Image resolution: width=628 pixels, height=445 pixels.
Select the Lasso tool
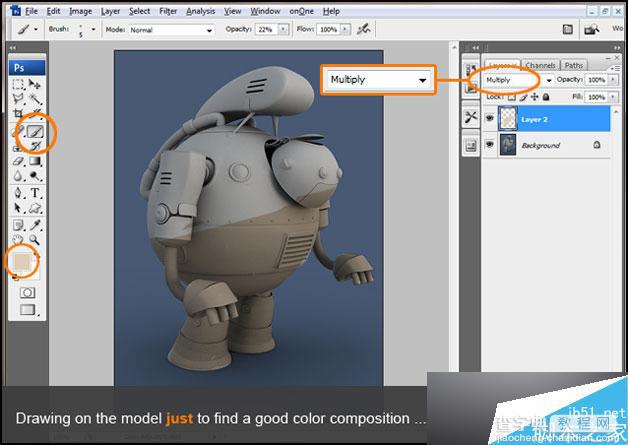(x=18, y=99)
